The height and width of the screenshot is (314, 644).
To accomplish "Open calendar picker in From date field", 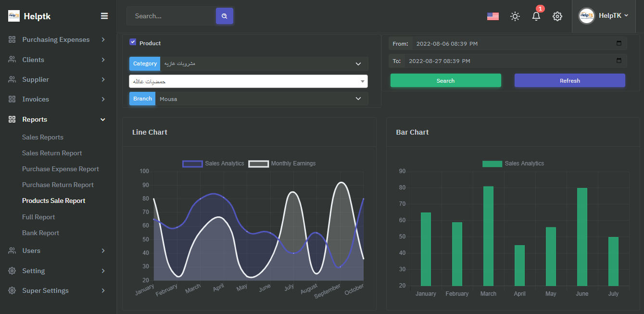I will pyautogui.click(x=619, y=44).
